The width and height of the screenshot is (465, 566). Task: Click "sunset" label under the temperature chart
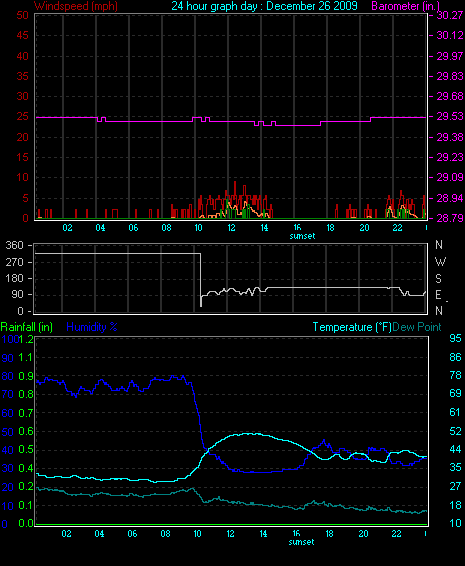[x=301, y=542]
